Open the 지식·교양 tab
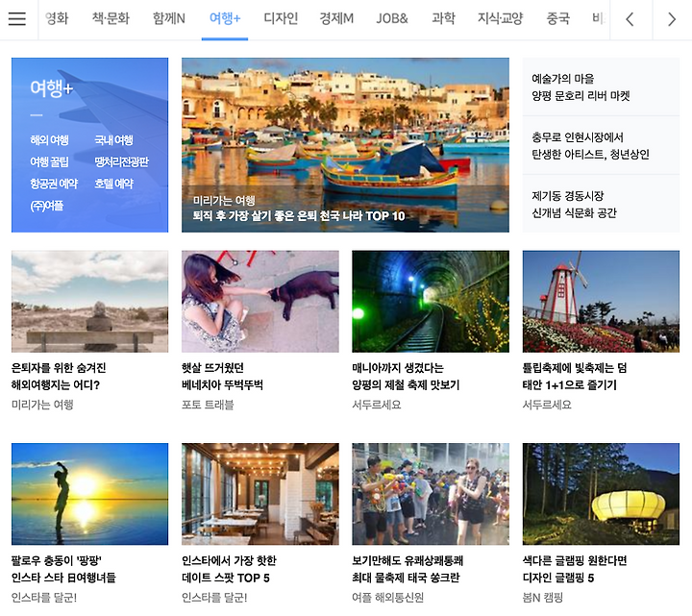 500,18
